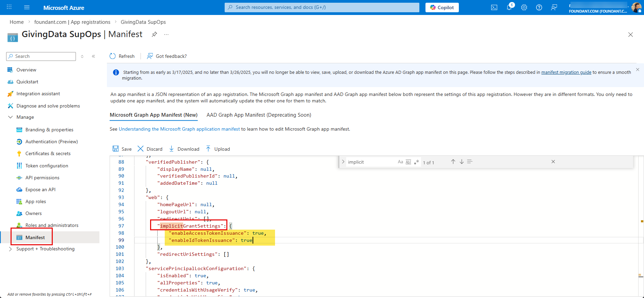Open the Azure portal hamburger menu
This screenshot has width=644, height=298.
[x=27, y=7]
